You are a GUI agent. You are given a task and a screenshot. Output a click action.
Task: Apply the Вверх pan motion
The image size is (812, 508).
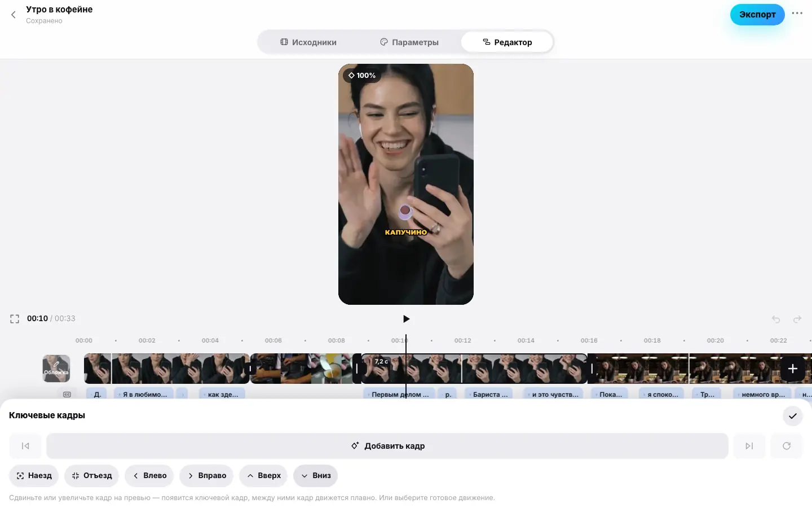[264, 476]
